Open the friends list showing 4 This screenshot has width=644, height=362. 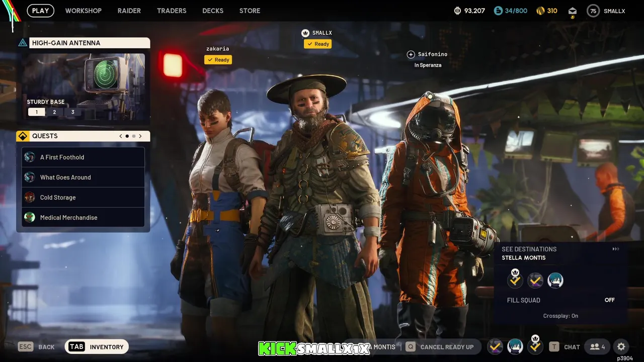click(598, 347)
